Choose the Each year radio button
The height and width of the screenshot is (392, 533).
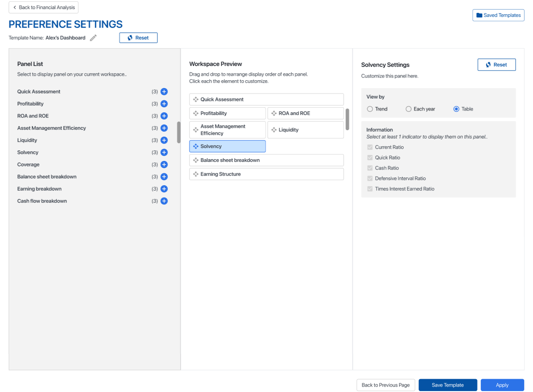408,109
